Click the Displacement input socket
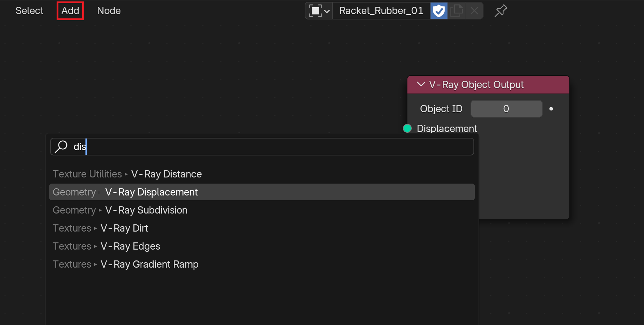The image size is (644, 325). pos(407,128)
